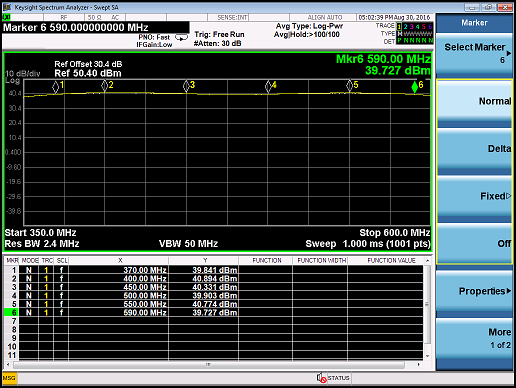Select marker table row 2
Image resolution: width=516 pixels, height=388 pixels.
point(214,278)
